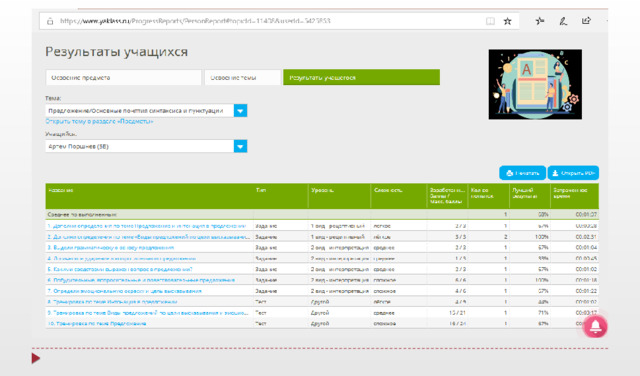Click printer icon on Печатать button
Screen dimensions: 640x376
click(509, 173)
